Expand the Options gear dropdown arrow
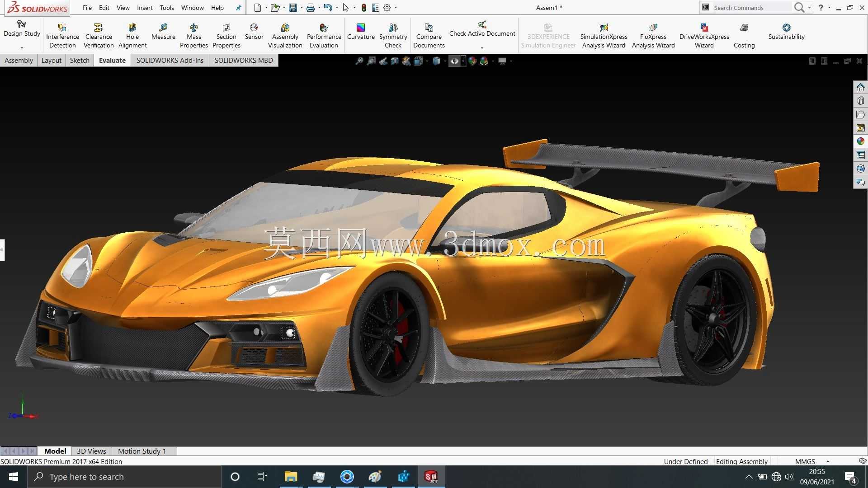The width and height of the screenshot is (868, 488). (x=396, y=8)
